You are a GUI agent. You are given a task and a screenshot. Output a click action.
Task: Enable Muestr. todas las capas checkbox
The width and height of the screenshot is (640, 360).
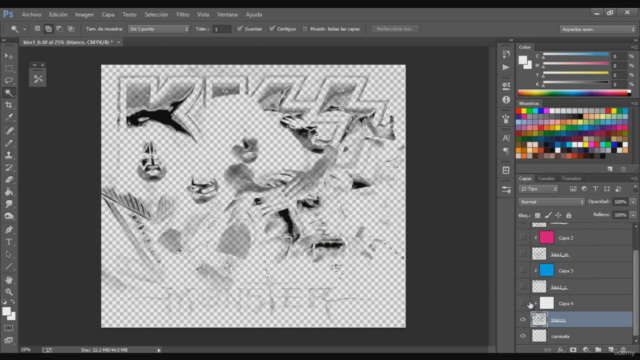click(305, 29)
